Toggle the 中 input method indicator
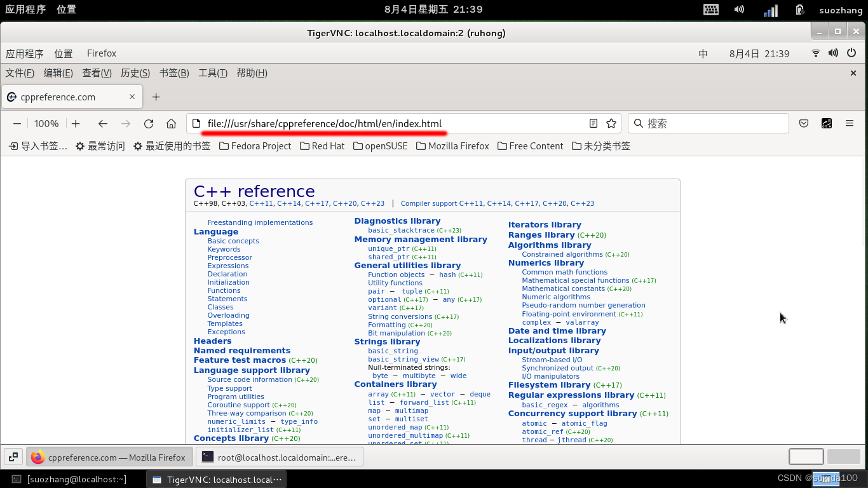This screenshot has width=868, height=488. pos(703,53)
